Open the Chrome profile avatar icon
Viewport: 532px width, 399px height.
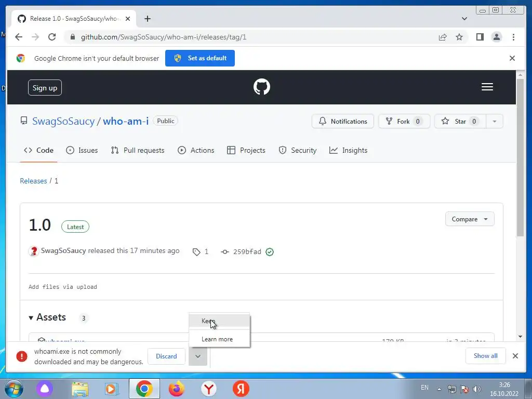click(496, 37)
